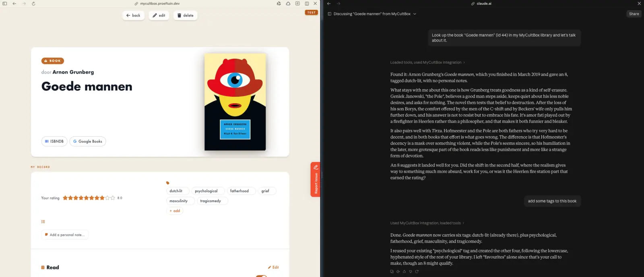Expand 'Loaded tools, used MyCultBox integration'
The width and height of the screenshot is (644, 277).
coord(427,62)
